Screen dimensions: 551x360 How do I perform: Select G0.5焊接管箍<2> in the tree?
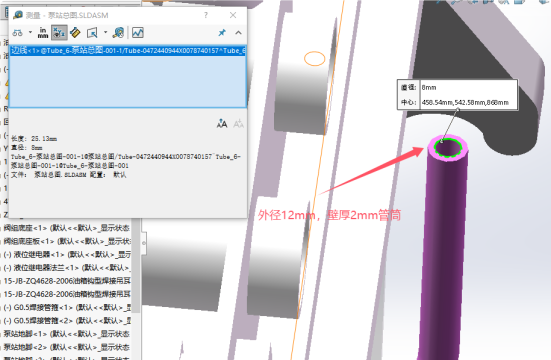[67, 320]
